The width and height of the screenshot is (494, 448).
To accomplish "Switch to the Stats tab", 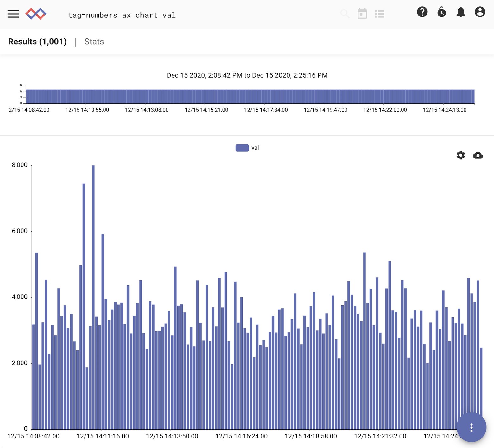I will tap(94, 42).
